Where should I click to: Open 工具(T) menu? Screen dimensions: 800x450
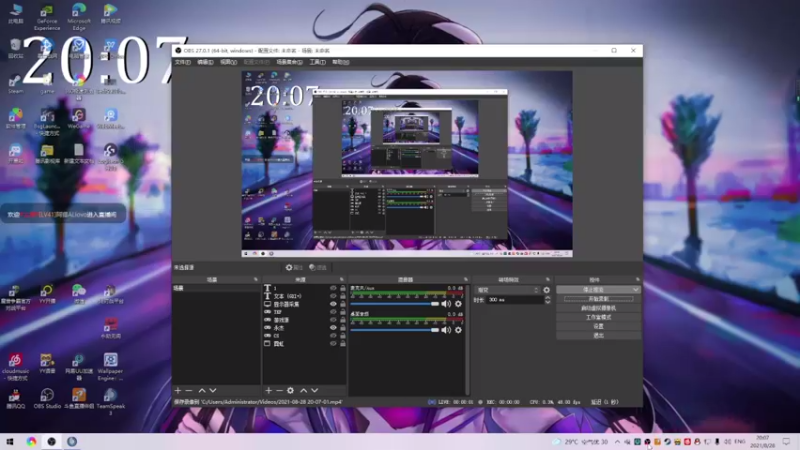317,62
